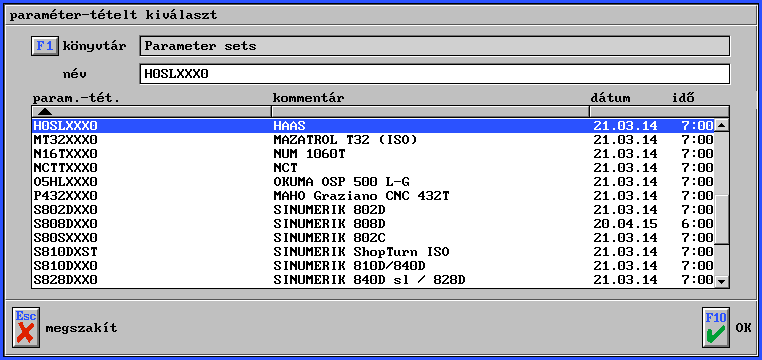Click the MAZATROL T32 (ISO) comment
The image size is (762, 360).
[x=346, y=140]
